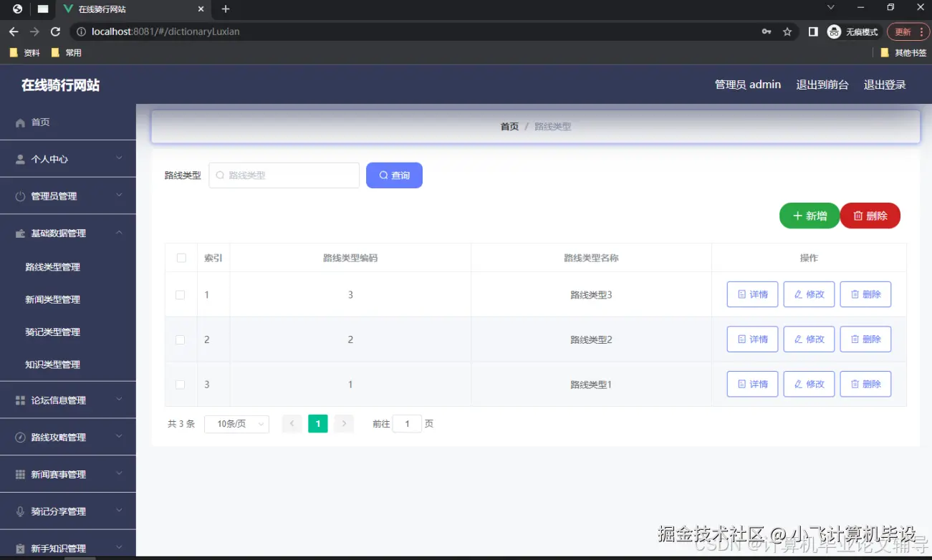The width and height of the screenshot is (932, 560).
Task: Click the browser address bar URL
Action: 165,32
